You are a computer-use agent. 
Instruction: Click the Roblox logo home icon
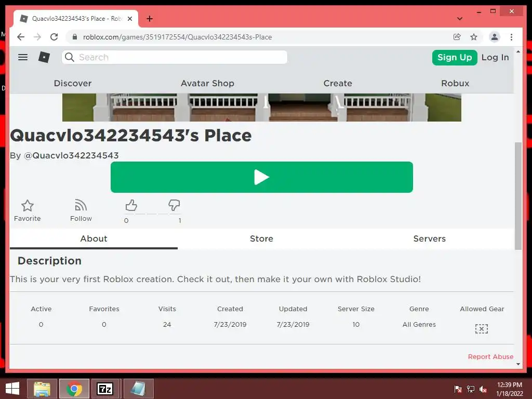[x=44, y=57]
